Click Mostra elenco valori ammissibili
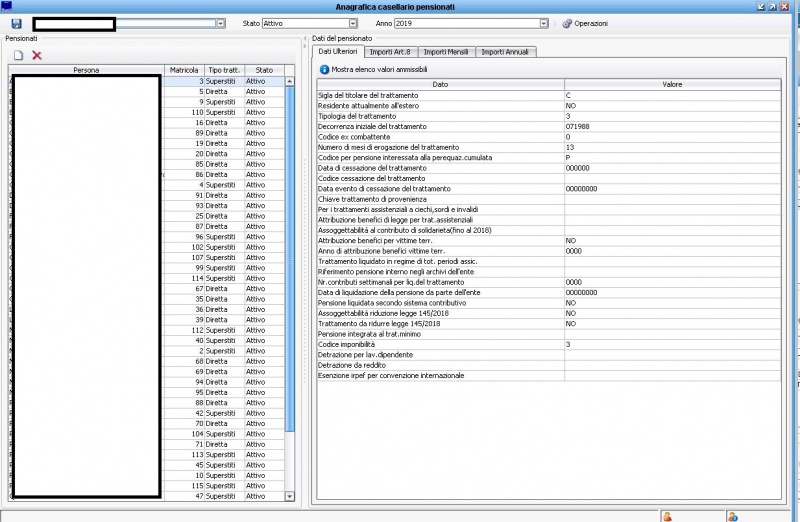This screenshot has width=800, height=522. (378, 70)
